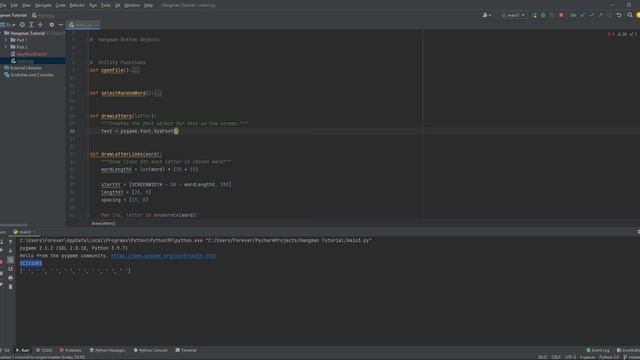Image resolution: width=640 pixels, height=360 pixels.
Task: Click the Git push arrow icon
Action: tap(601, 15)
